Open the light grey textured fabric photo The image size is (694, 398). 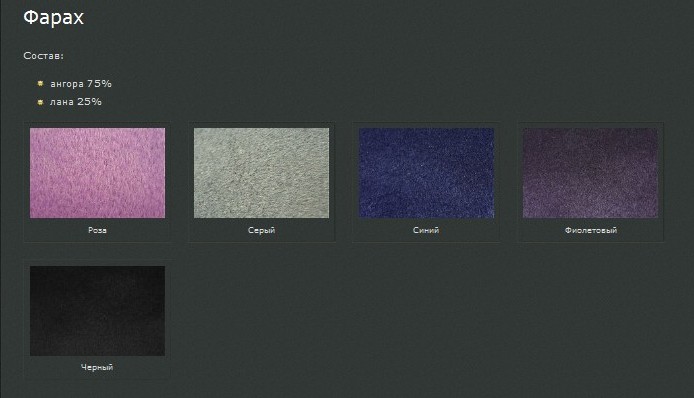tap(261, 173)
